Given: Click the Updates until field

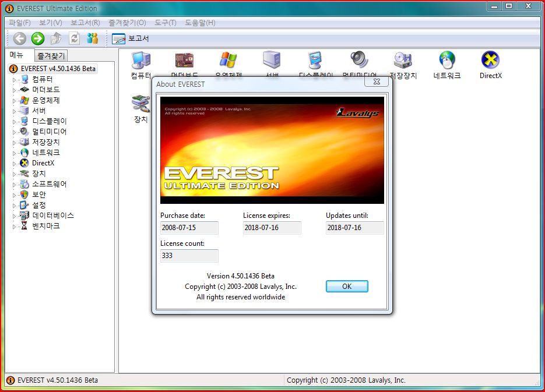Looking at the screenshot, I should pyautogui.click(x=354, y=228).
